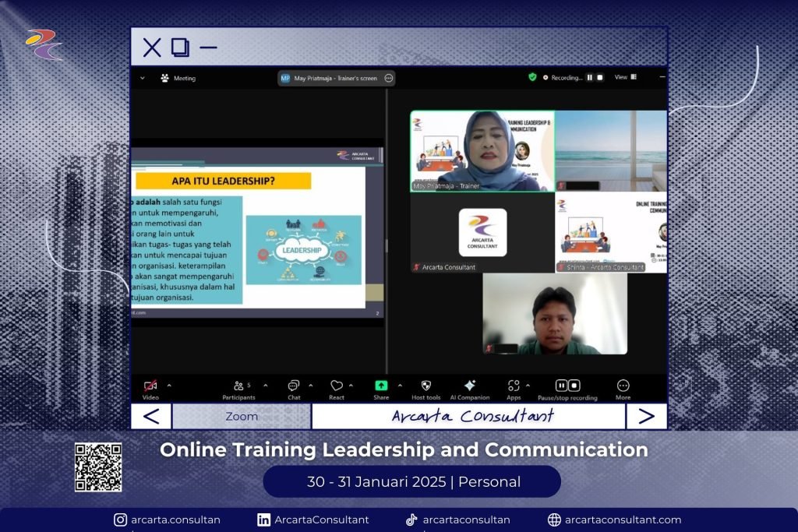Select May Priatmaja trainer video thumbnail
798x532 pixels.
click(482, 150)
